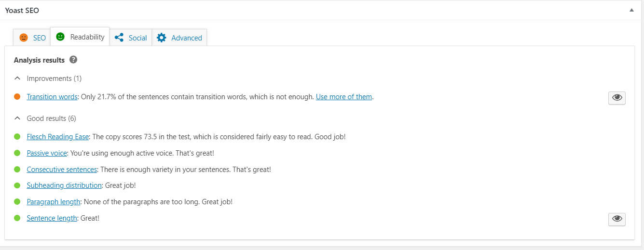Open the Consecutive sentences link
This screenshot has width=644, height=250.
[x=62, y=170]
